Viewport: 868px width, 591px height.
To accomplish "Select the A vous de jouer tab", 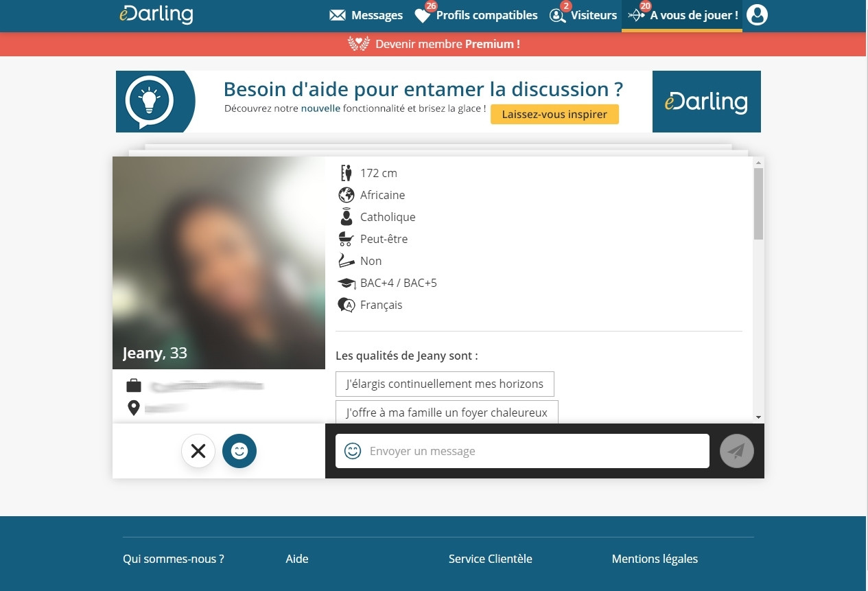I will tap(693, 15).
